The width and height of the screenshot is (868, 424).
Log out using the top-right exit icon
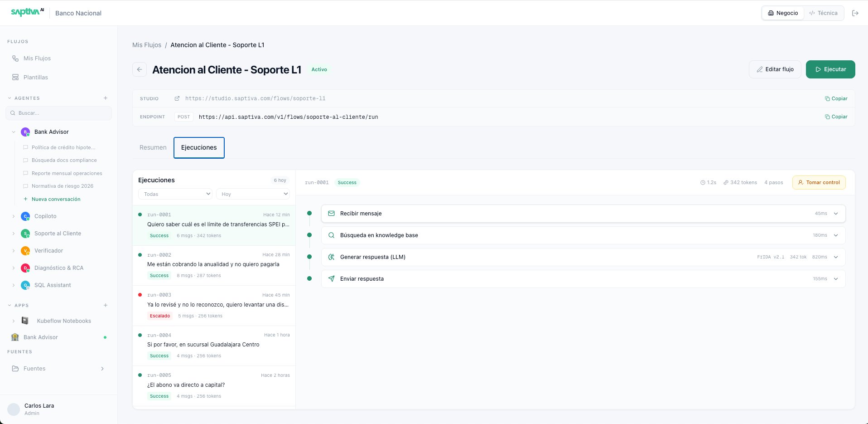click(x=855, y=13)
